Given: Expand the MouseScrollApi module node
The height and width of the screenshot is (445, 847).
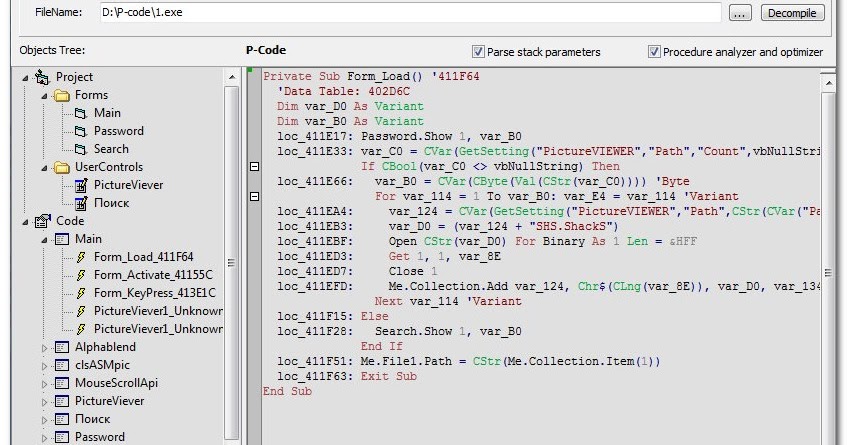Looking at the screenshot, I should tap(44, 384).
